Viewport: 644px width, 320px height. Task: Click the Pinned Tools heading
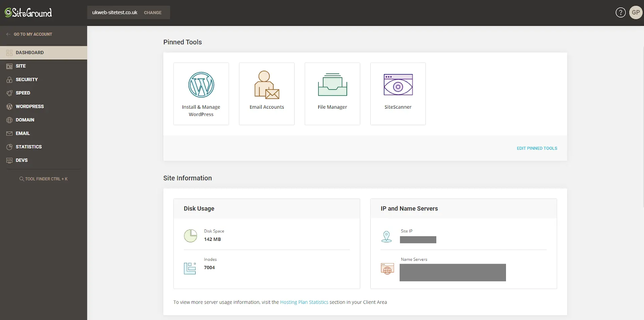pyautogui.click(x=183, y=42)
